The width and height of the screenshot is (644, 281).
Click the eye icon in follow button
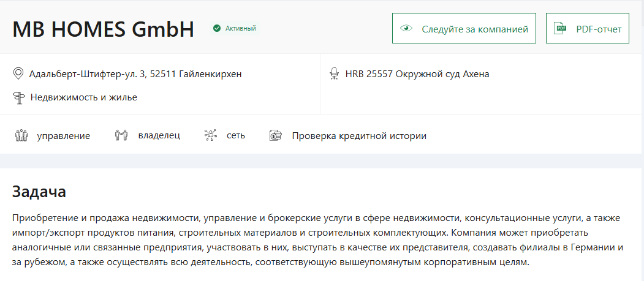406,28
